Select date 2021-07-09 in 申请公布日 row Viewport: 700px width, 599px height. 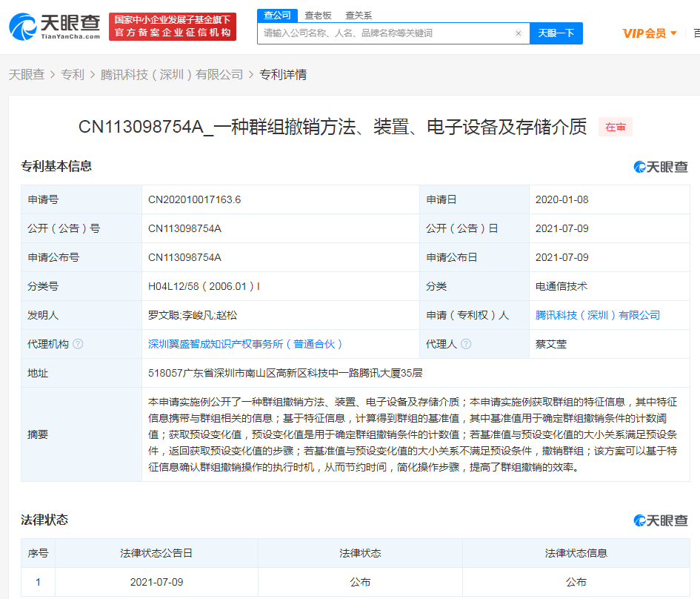coord(561,257)
